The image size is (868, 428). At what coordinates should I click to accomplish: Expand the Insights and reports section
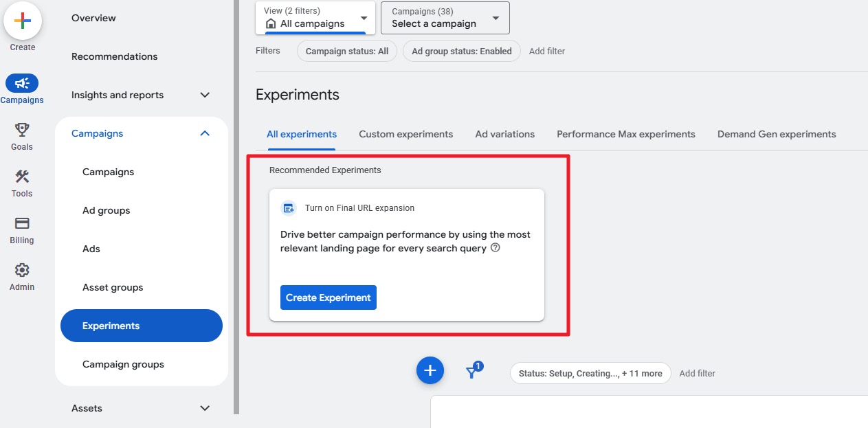tap(204, 95)
